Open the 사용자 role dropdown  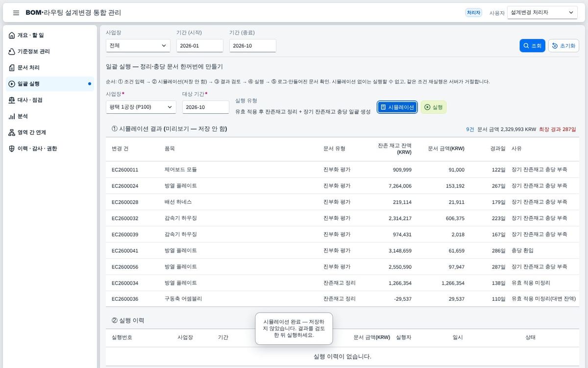point(542,13)
